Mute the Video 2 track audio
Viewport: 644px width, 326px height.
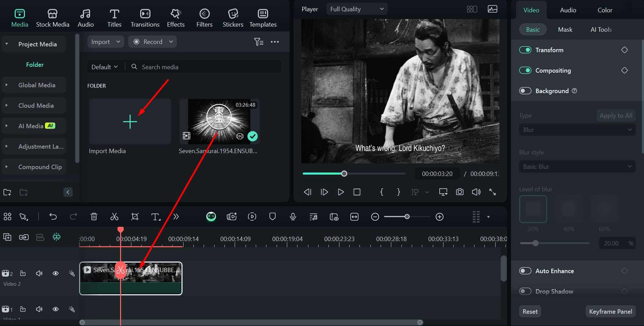coord(39,273)
